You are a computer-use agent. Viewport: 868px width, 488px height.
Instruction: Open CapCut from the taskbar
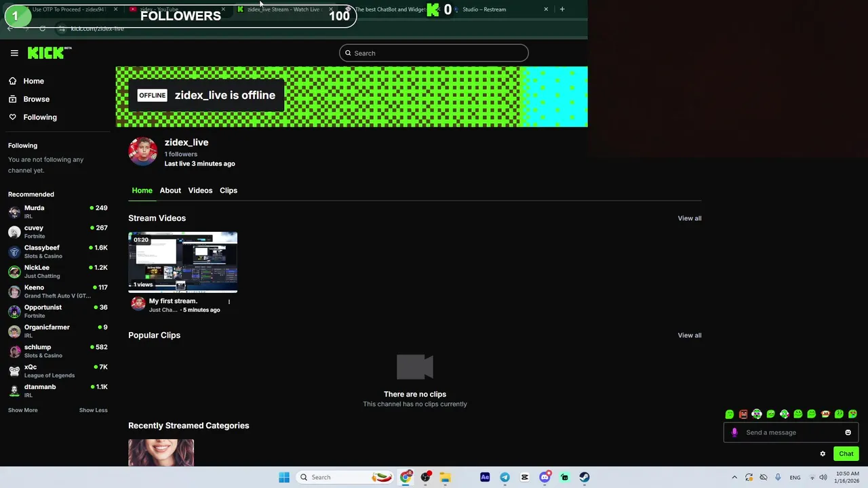click(524, 477)
